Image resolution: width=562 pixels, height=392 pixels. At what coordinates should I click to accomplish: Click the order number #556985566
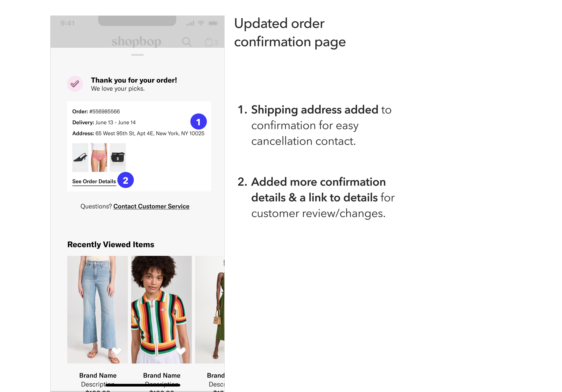tap(105, 111)
